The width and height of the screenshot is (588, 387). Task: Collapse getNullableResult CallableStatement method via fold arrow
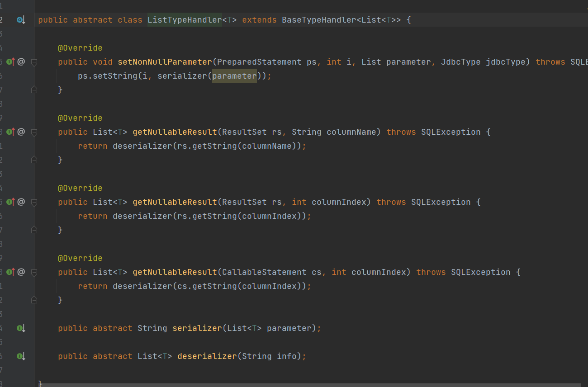tap(34, 273)
